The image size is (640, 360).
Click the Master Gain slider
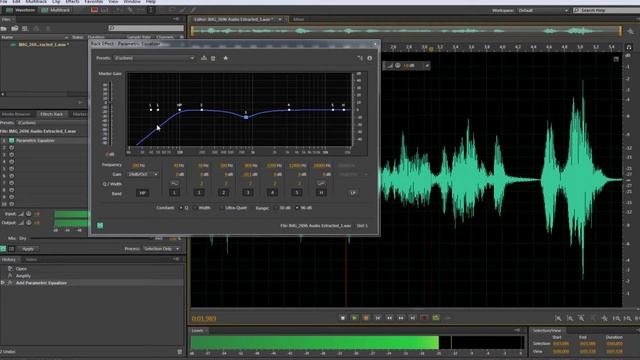pos(110,114)
